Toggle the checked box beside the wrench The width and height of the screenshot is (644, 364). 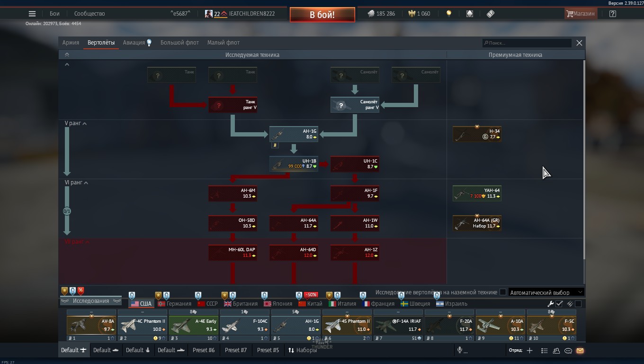point(559,304)
